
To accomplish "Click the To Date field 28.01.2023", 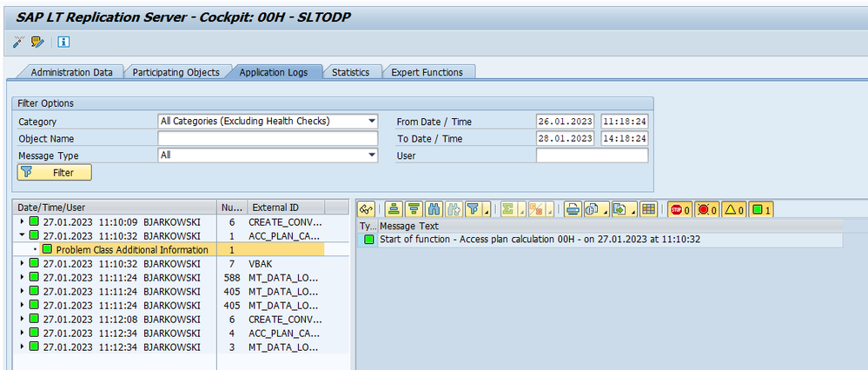I will coord(565,138).
